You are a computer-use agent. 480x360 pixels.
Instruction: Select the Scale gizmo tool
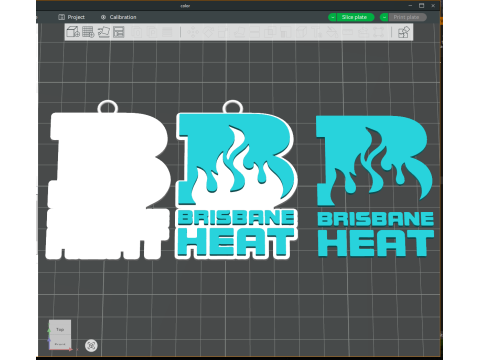[223, 32]
